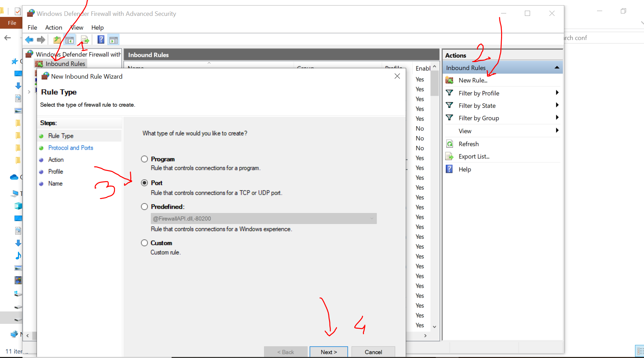Image resolution: width=644 pixels, height=358 pixels.
Task: Expand the Filter by State submenu
Action: pyautogui.click(x=557, y=105)
